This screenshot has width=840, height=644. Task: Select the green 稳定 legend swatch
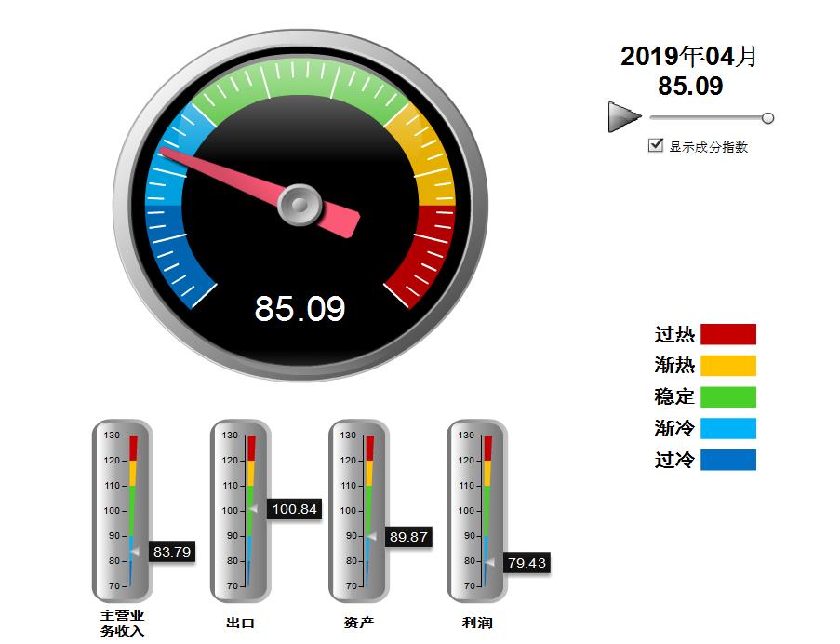[727, 397]
